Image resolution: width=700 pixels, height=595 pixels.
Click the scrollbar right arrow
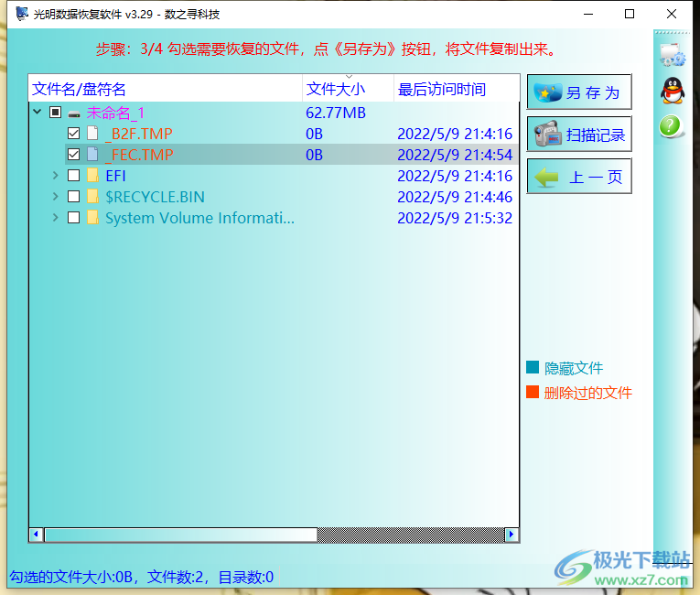(512, 535)
